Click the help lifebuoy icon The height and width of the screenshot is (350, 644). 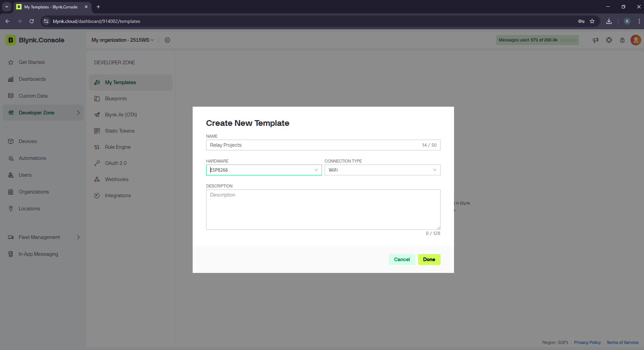(x=609, y=40)
